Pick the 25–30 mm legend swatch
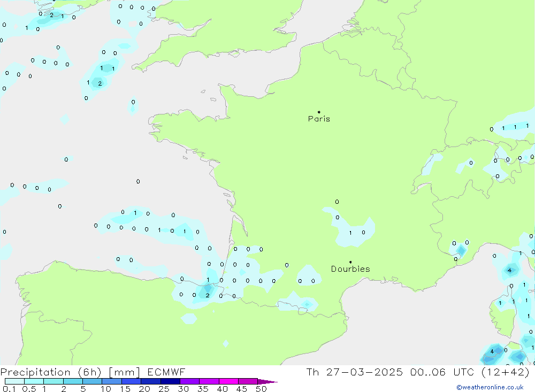Screen dimensions: 535x392 click(x=170, y=381)
